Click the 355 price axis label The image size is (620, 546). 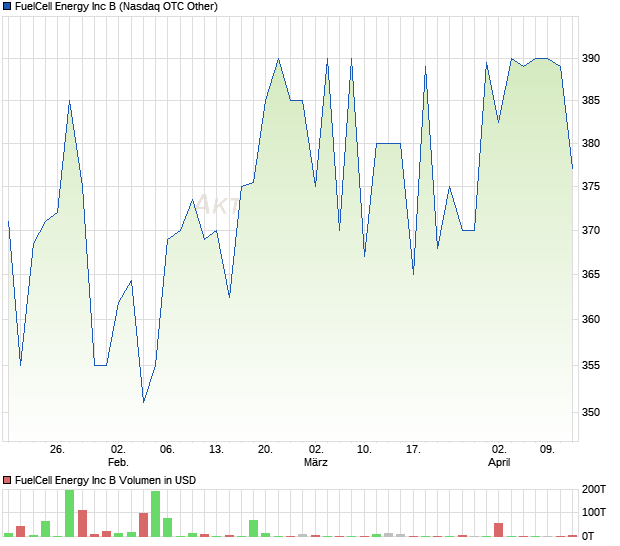pyautogui.click(x=590, y=365)
